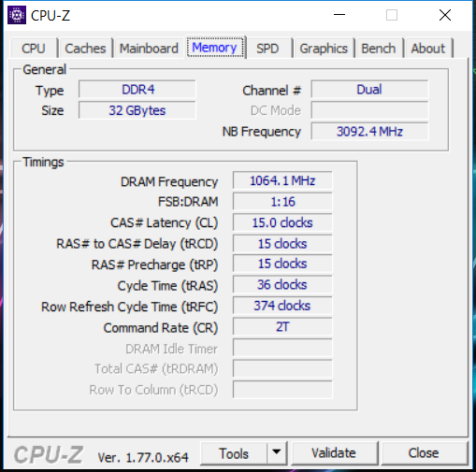Click the DRAM Frequency label

[x=169, y=182]
